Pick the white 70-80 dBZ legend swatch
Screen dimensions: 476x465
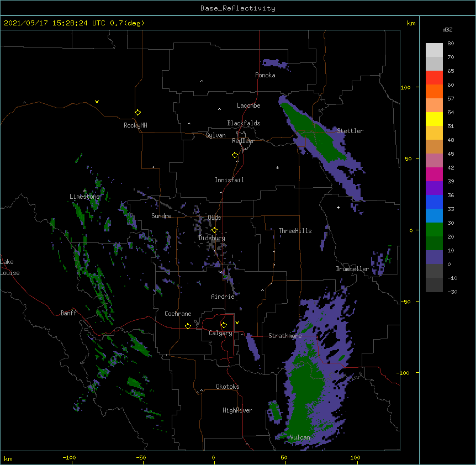(x=434, y=50)
